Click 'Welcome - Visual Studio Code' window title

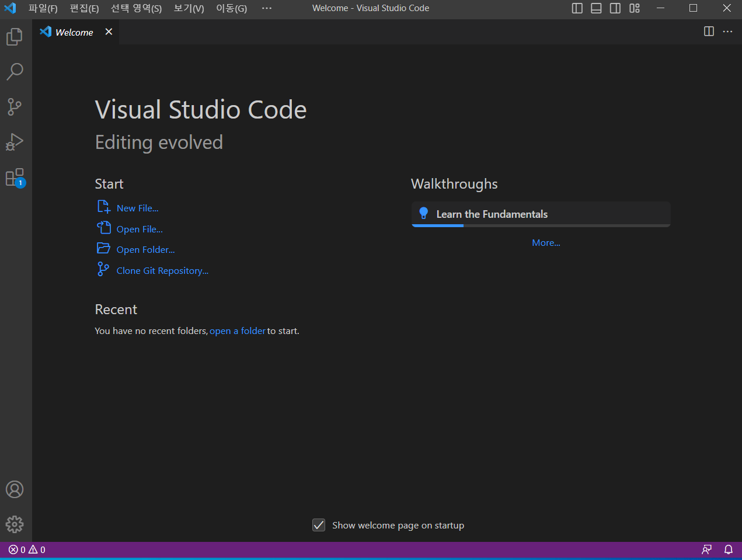pyautogui.click(x=371, y=8)
